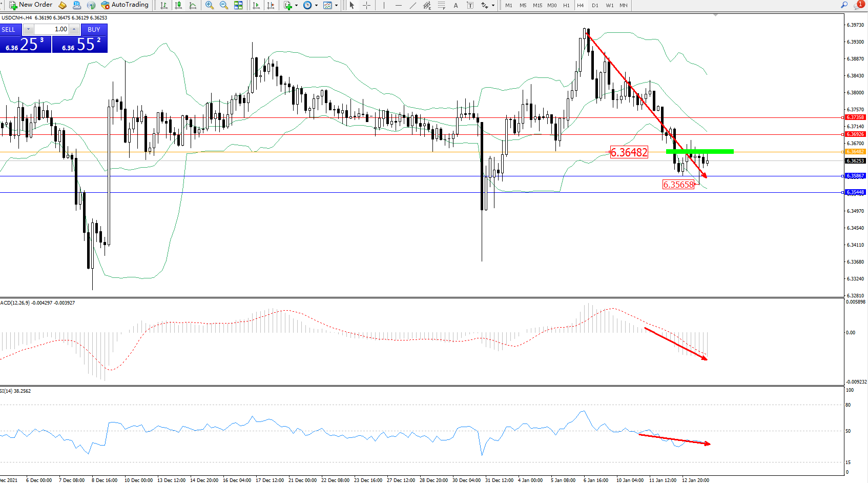
Task: Click the Zoom Out magnifier icon
Action: click(x=224, y=5)
